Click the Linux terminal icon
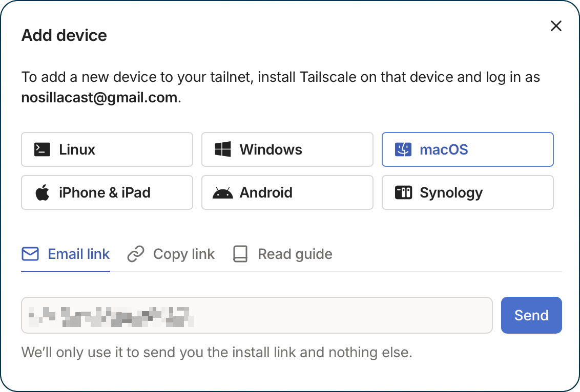 coord(42,149)
